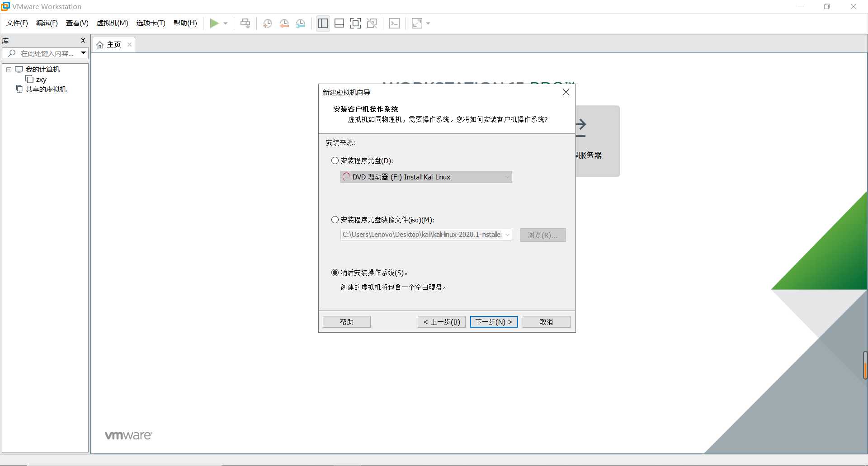Screen dimensions: 868x466
Task: Open the 编辑(E) menu
Action: [x=47, y=23]
